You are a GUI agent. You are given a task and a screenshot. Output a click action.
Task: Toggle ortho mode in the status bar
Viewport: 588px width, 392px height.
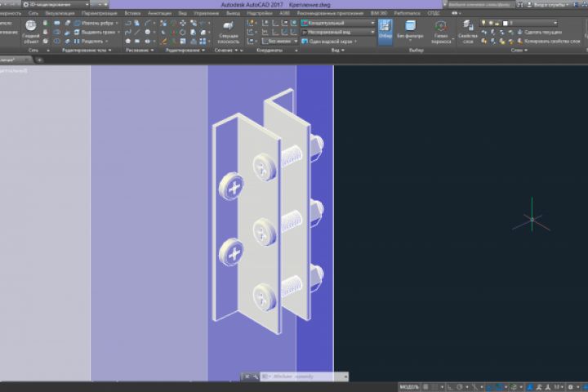coord(450,387)
